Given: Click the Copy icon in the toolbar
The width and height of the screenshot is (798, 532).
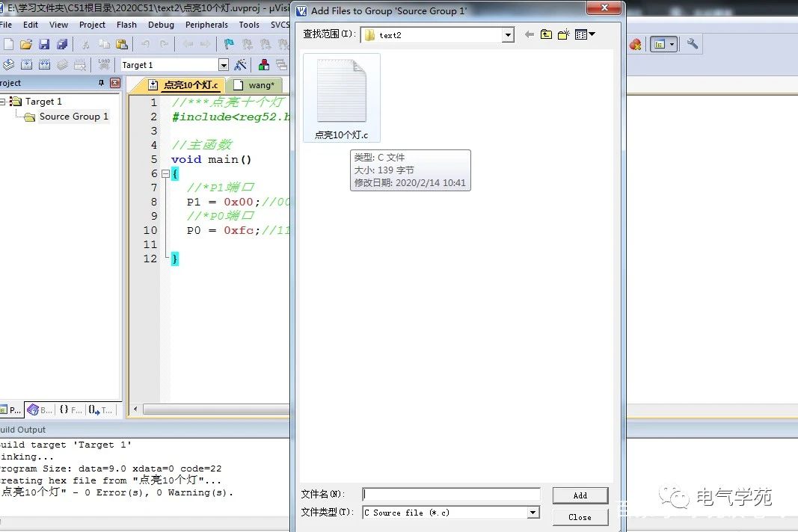Looking at the screenshot, I should pyautogui.click(x=104, y=44).
